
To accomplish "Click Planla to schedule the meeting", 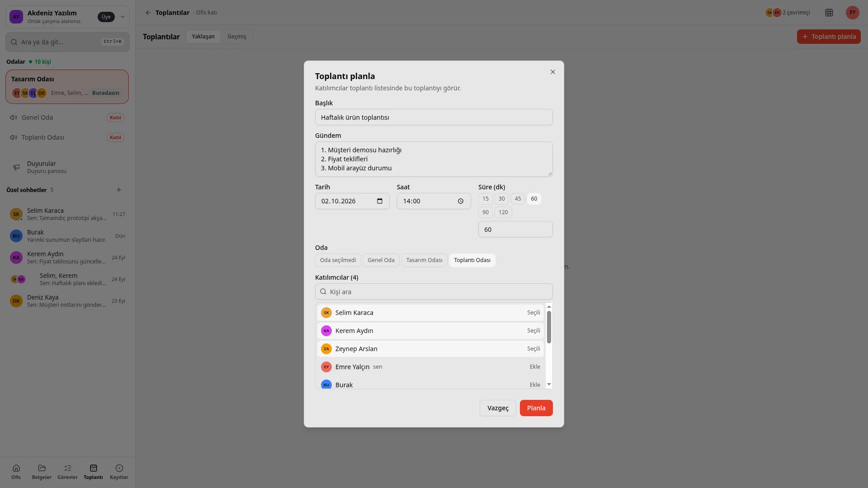I will [x=536, y=408].
